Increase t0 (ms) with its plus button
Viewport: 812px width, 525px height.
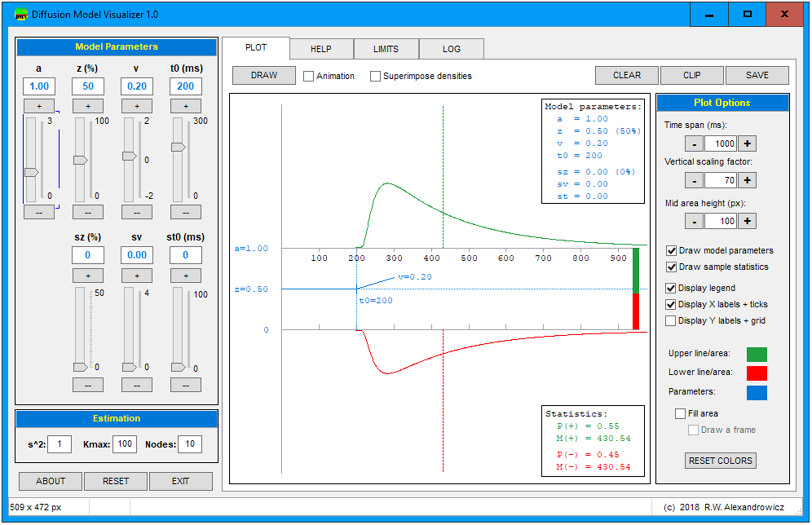pos(186,106)
